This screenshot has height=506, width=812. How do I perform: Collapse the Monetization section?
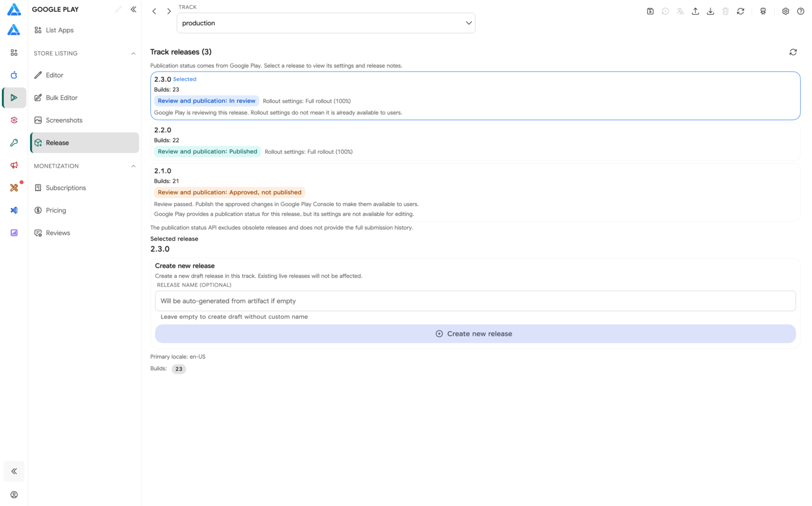coord(133,166)
